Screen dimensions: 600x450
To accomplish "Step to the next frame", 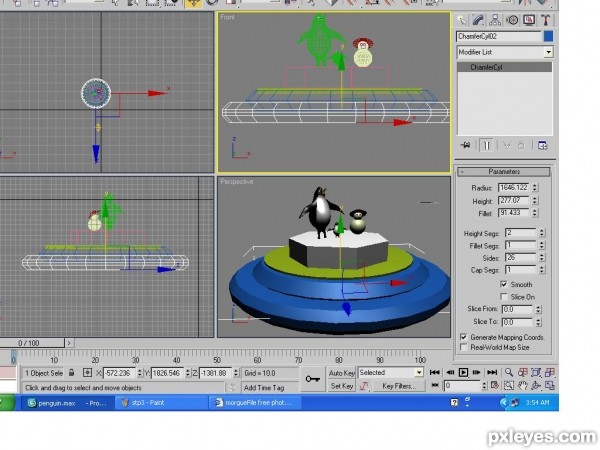I will click(x=477, y=372).
